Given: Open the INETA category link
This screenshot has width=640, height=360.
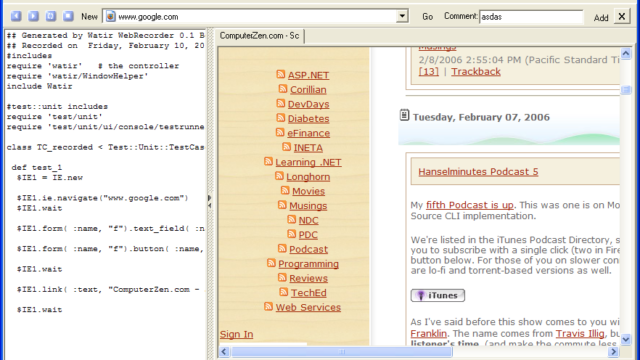Looking at the screenshot, I should coord(308,148).
